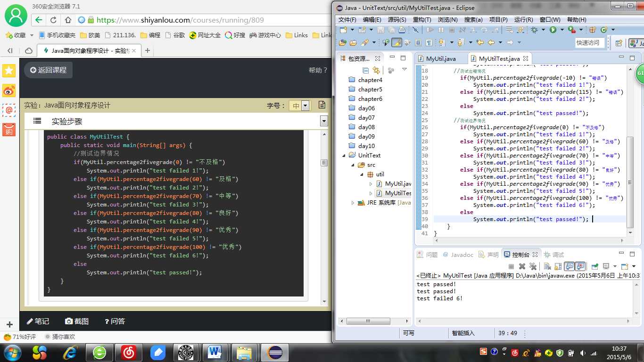Run the program with green Run icon
The image size is (644, 362).
[x=553, y=30]
